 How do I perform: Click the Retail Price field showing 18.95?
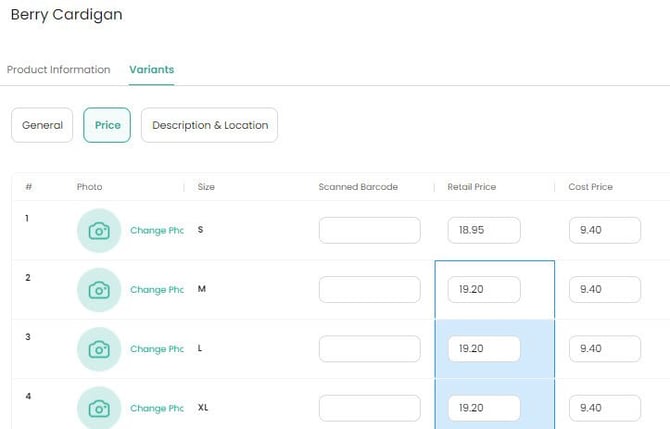tap(484, 230)
